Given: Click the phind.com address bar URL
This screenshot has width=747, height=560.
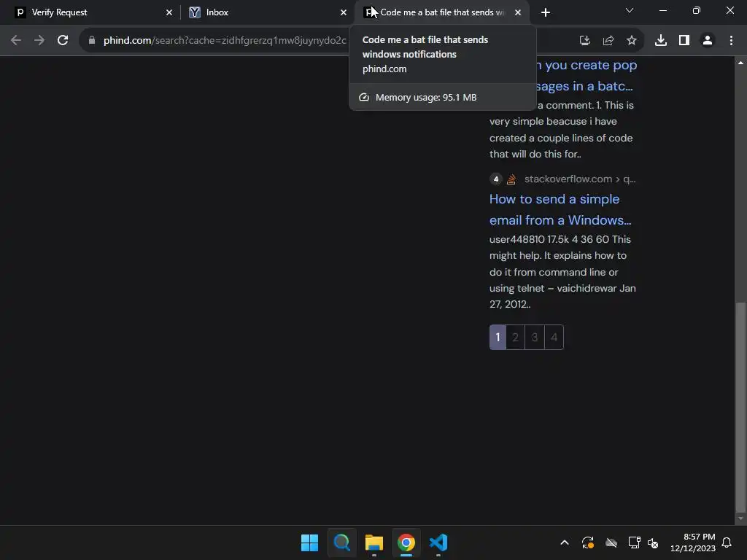Looking at the screenshot, I should coord(225,41).
